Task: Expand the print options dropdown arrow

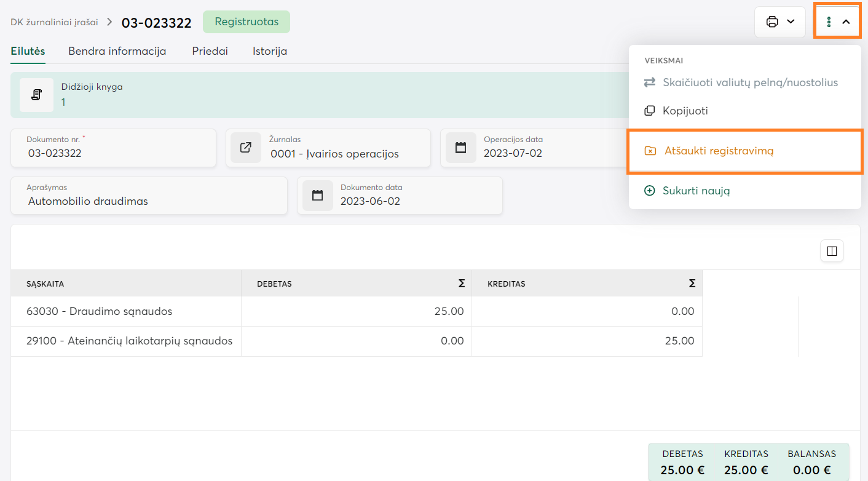Action: click(791, 22)
